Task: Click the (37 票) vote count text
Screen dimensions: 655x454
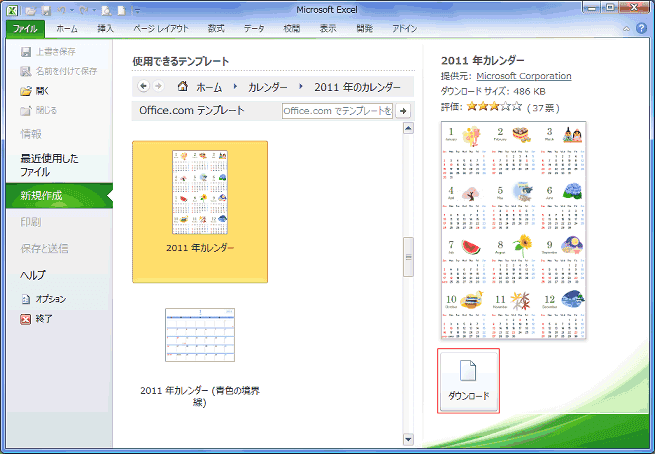Action: 543,108
